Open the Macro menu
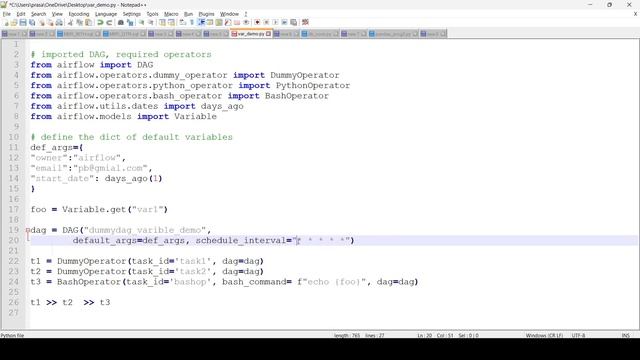The width and height of the screenshot is (640, 360). (x=171, y=14)
